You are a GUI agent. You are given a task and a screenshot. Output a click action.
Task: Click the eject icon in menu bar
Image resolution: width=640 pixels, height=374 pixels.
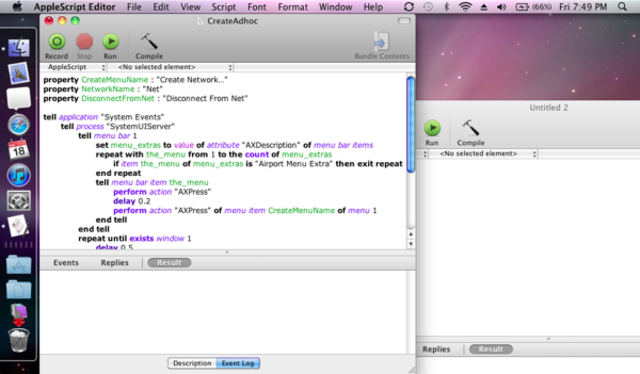coord(484,7)
